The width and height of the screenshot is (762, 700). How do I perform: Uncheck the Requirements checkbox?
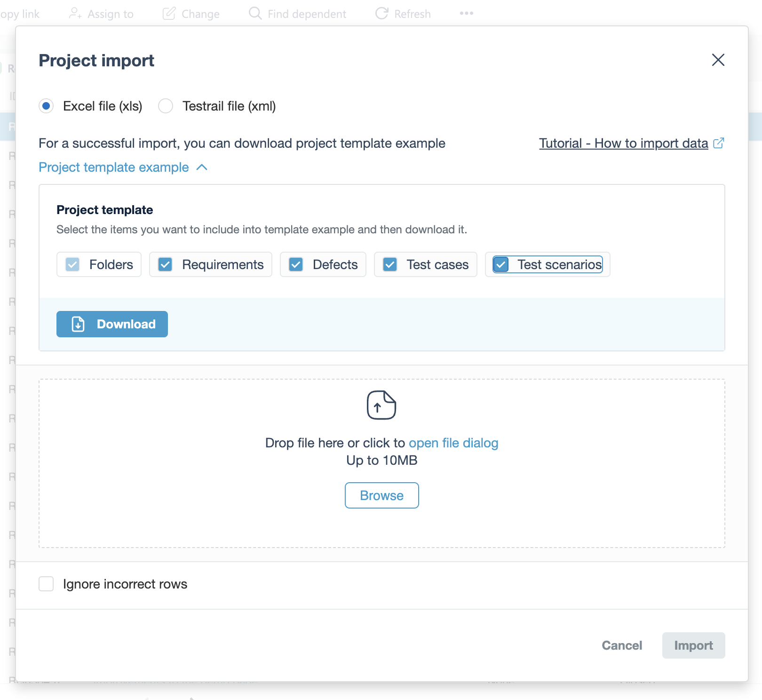[x=165, y=264]
